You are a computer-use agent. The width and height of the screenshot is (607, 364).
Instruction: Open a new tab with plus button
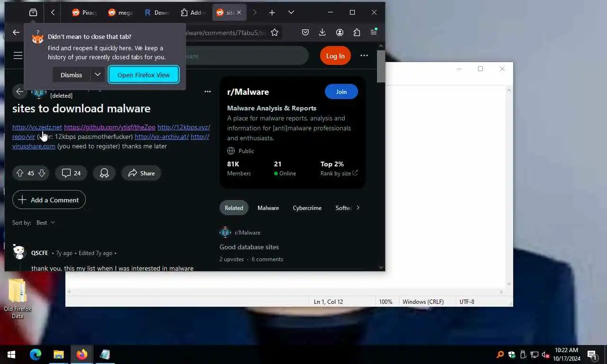tap(272, 13)
